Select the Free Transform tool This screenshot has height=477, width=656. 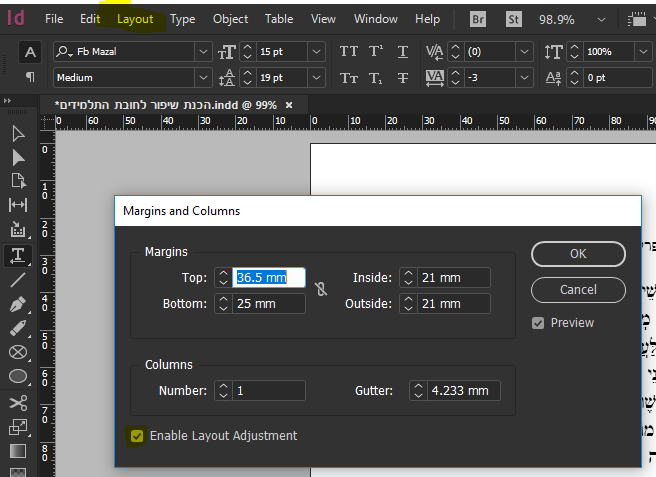tap(18, 427)
